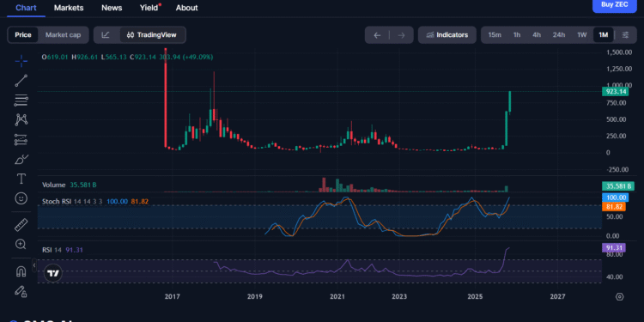
Task: Select the Text annotation tool
Action: (x=21, y=179)
